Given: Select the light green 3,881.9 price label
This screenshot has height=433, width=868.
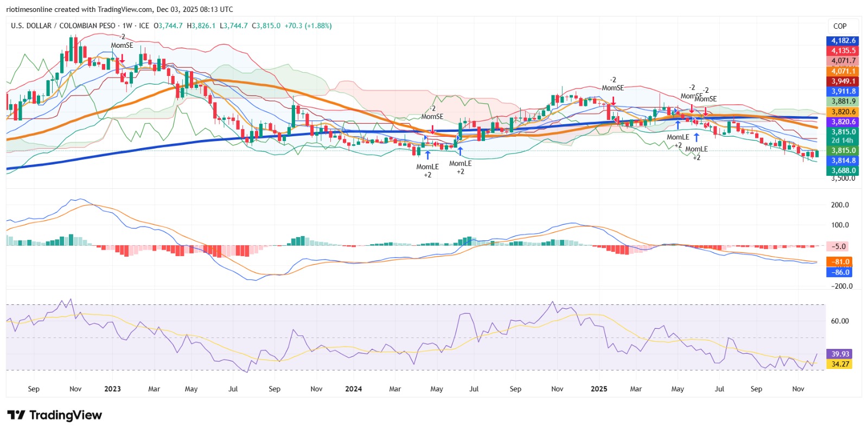Looking at the screenshot, I should [843, 101].
